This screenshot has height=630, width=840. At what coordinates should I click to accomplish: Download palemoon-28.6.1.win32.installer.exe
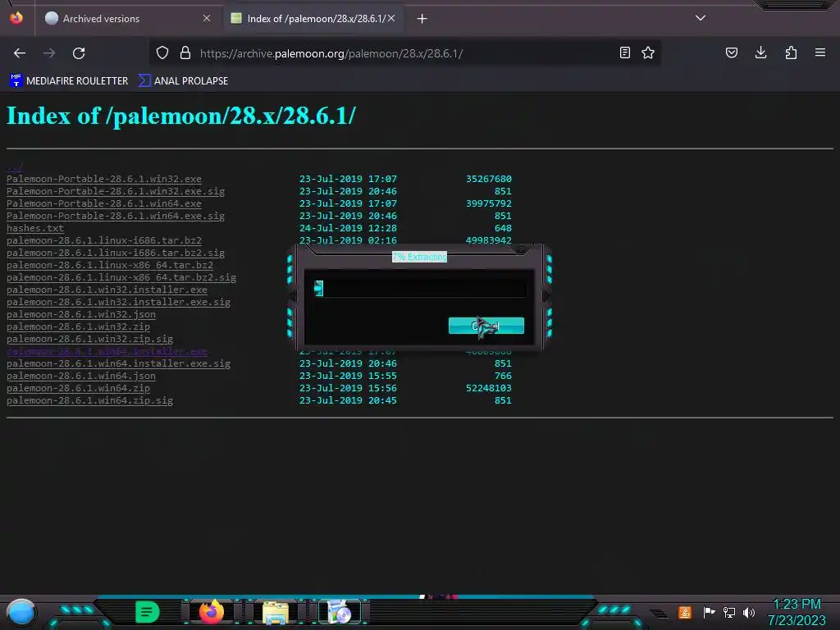(107, 290)
